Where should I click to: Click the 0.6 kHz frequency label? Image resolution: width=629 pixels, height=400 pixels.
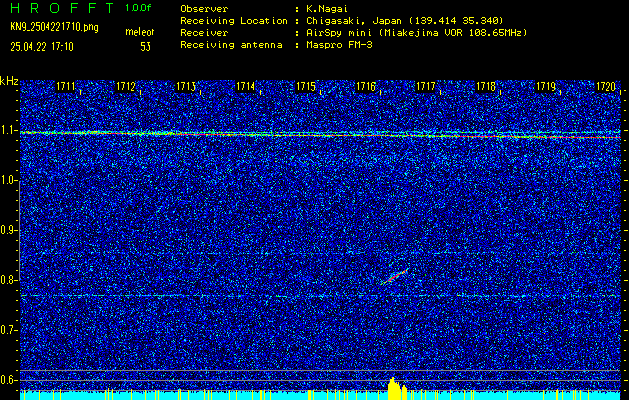pyautogui.click(x=8, y=380)
